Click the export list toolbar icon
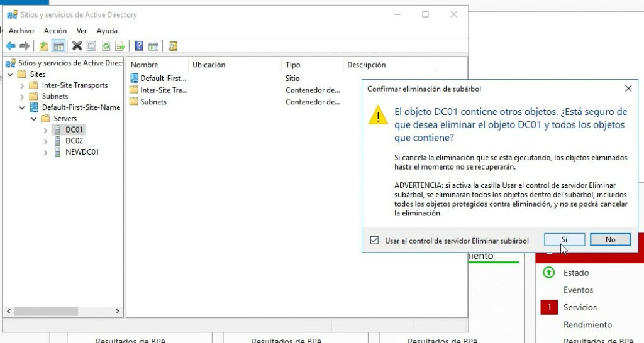This screenshot has width=644, height=343. (120, 46)
